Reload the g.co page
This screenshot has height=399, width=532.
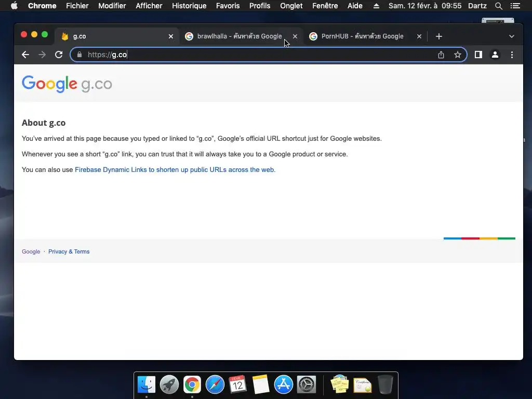[59, 55]
